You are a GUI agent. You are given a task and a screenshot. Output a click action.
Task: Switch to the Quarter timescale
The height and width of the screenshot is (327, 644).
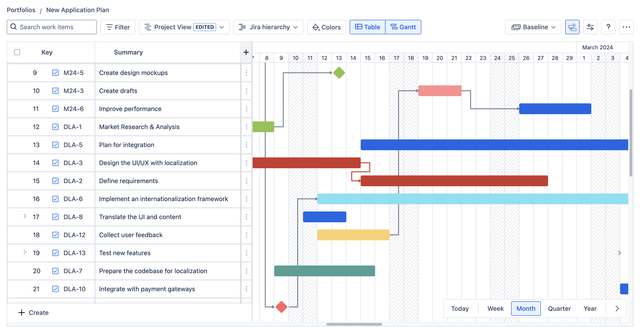559,309
